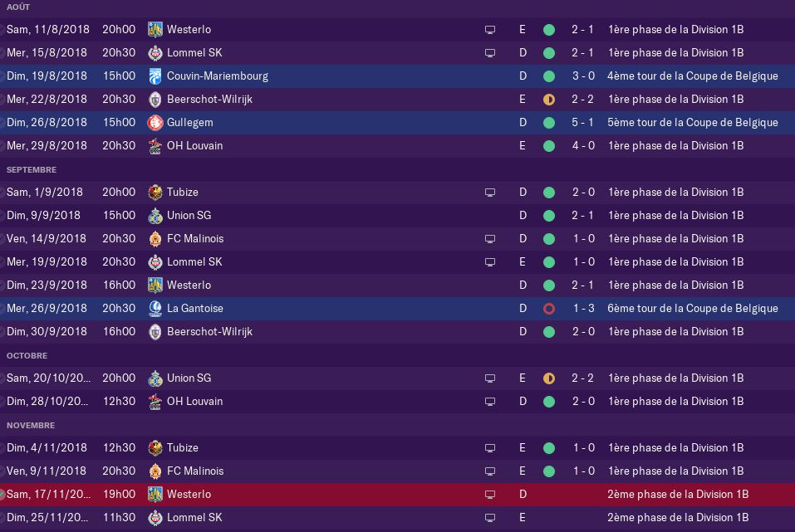Click the Couvin-Mariembourg club crest
795x532 pixels.
[x=155, y=76]
